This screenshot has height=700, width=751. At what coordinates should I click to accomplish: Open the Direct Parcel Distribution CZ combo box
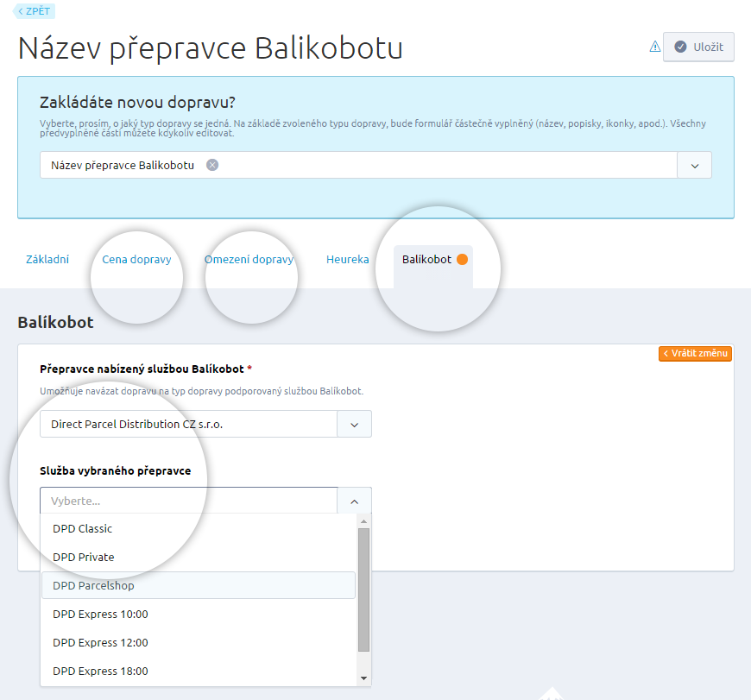(206, 424)
